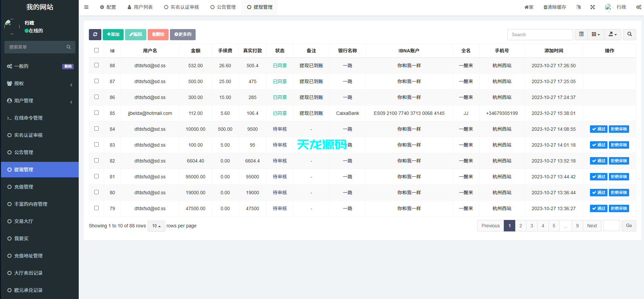This screenshot has width=644, height=299.
Task: Toggle sidebar with hamburger menu icon
Action: pos(86,7)
